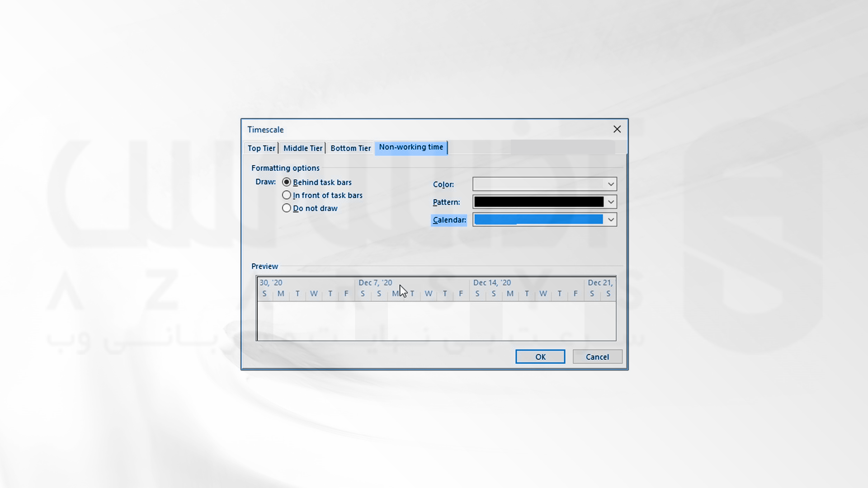868x488 pixels.
Task: Switch to Non-working time tab
Action: [411, 147]
